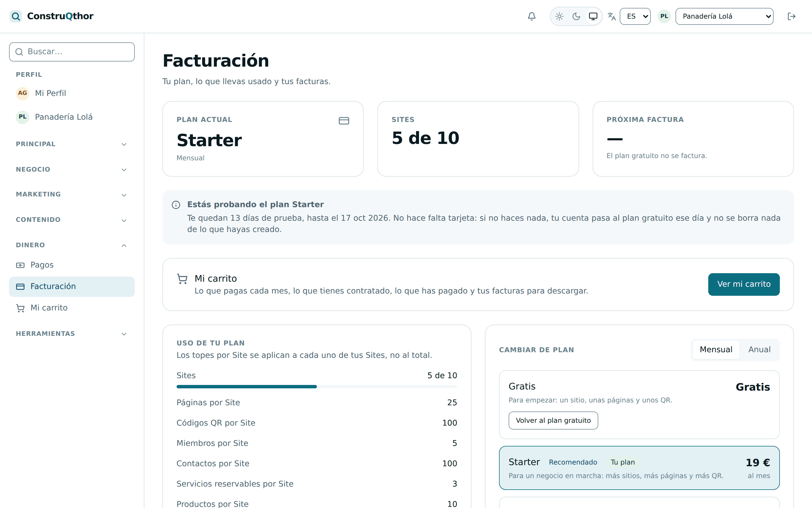This screenshot has height=508, width=812.
Task: Open the ES language dropdown
Action: tap(635, 16)
